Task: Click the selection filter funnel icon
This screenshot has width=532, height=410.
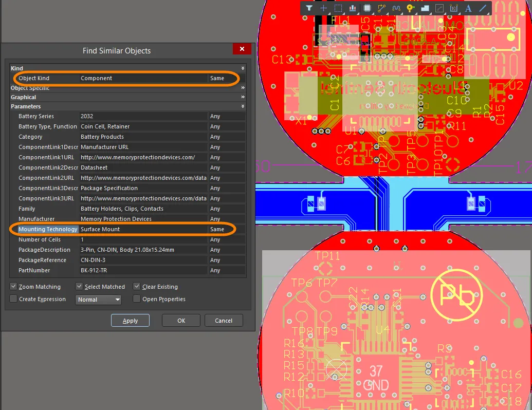Action: point(309,8)
